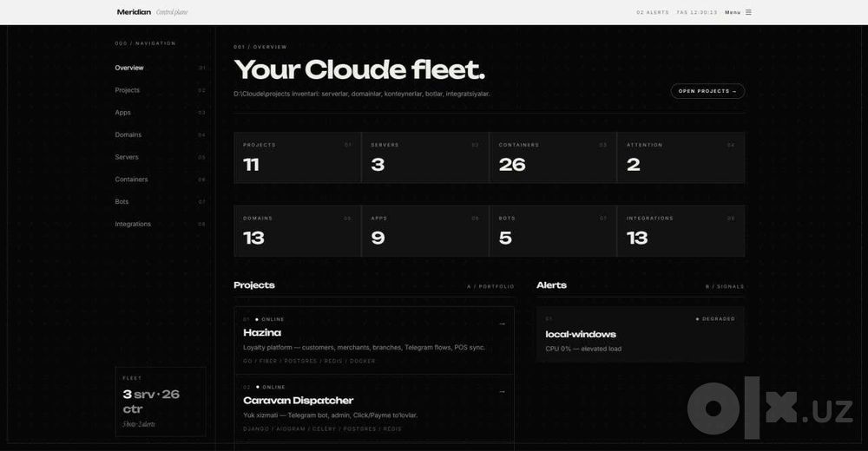The image size is (868, 451).
Task: Open the Containers stat card showing 26
Action: pyautogui.click(x=553, y=157)
